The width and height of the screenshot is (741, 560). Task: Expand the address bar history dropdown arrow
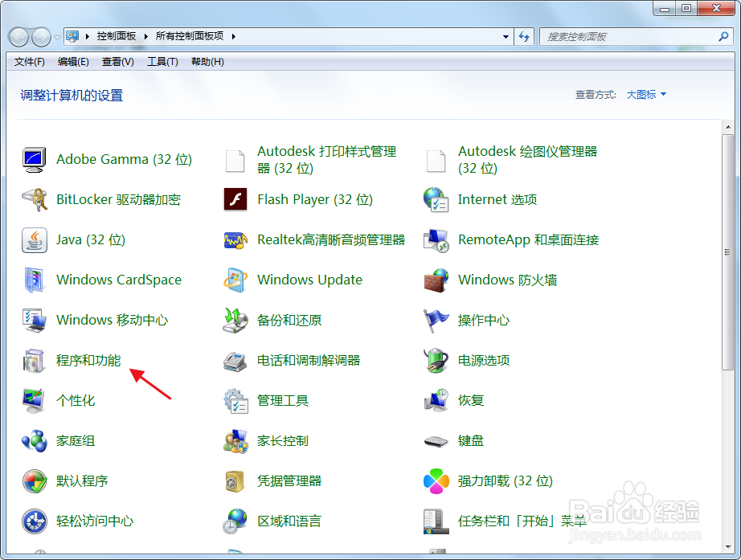506,36
